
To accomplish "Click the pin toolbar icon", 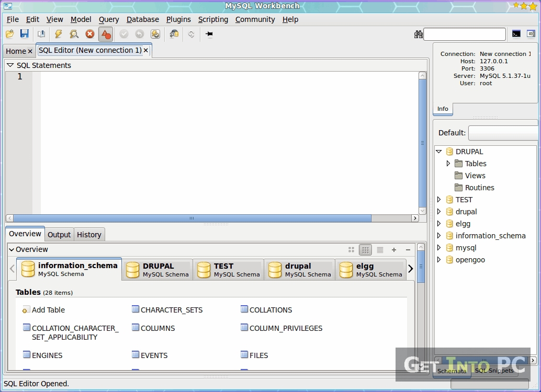I will [209, 34].
